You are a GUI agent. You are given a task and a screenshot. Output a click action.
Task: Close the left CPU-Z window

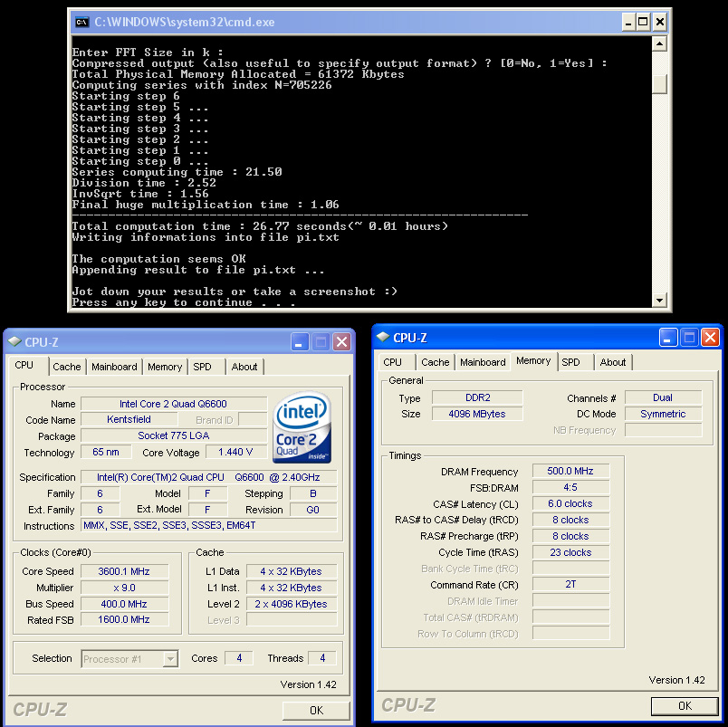click(341, 342)
